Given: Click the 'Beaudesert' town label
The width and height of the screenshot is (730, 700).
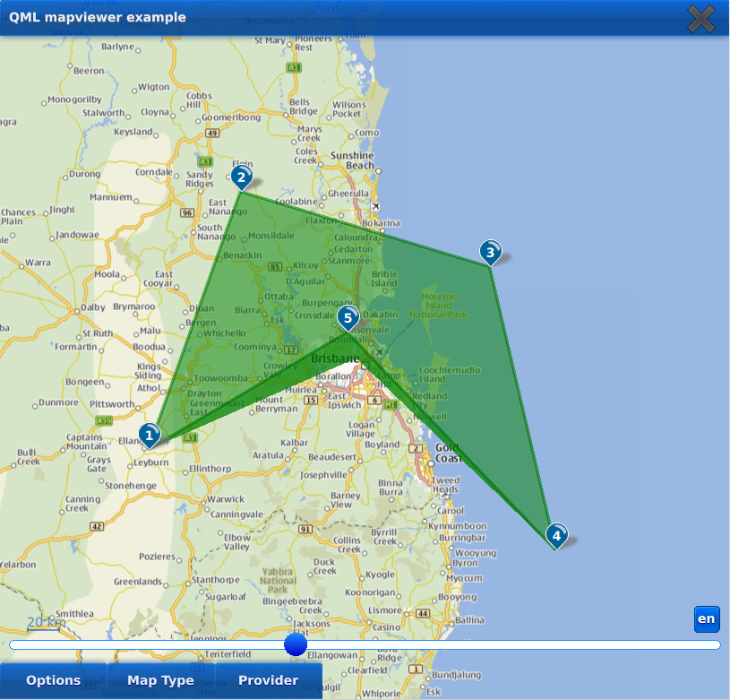Looking at the screenshot, I should tap(332, 457).
